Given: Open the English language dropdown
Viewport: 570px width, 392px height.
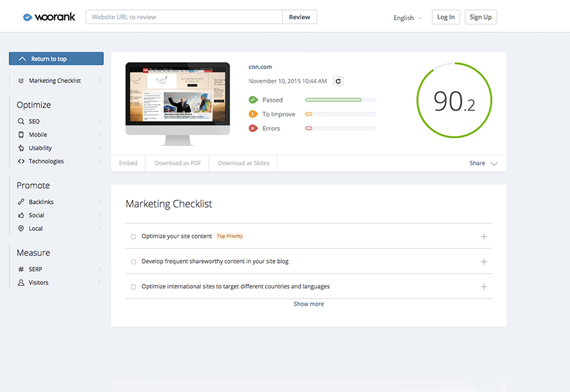Looking at the screenshot, I should click(408, 18).
